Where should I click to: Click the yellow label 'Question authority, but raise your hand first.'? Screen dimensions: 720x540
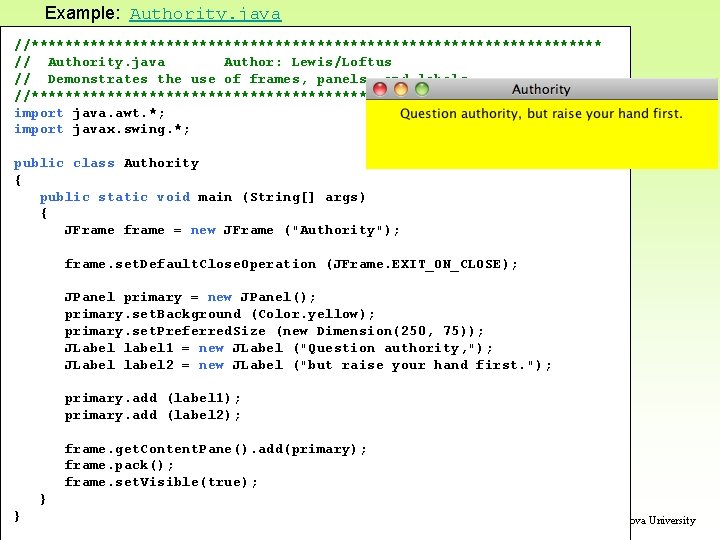pos(541,114)
